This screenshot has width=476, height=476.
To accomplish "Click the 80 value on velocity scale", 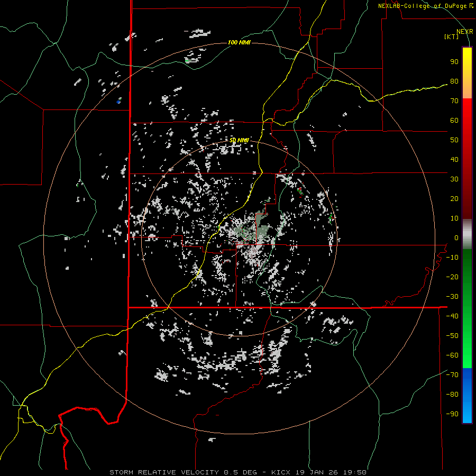I will pos(454,81).
